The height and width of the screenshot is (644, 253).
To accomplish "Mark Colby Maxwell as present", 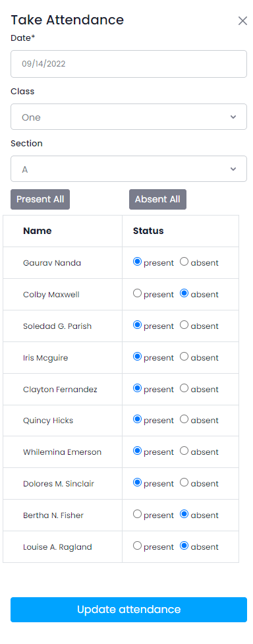I will tap(137, 293).
